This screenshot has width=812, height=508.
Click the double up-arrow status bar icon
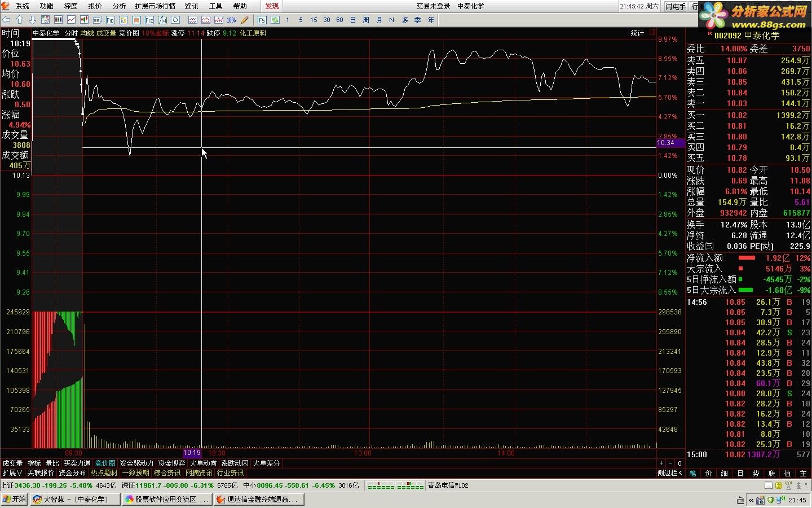[799, 485]
